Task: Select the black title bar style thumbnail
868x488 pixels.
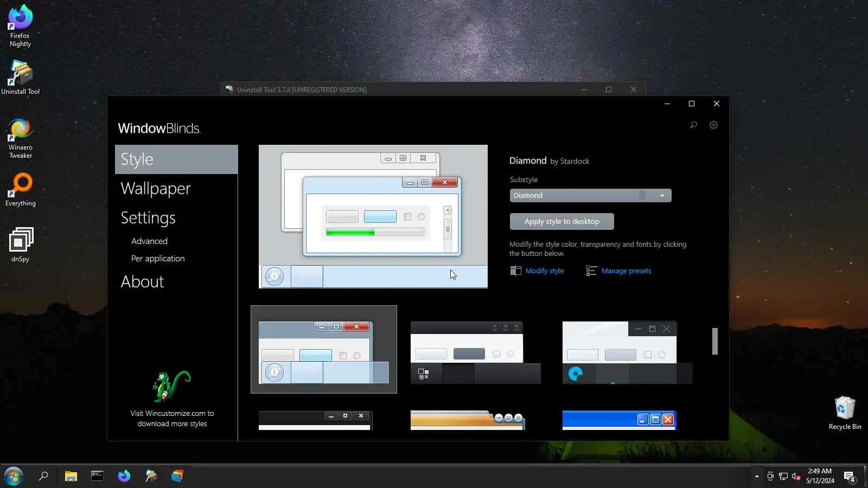Action: point(315,420)
